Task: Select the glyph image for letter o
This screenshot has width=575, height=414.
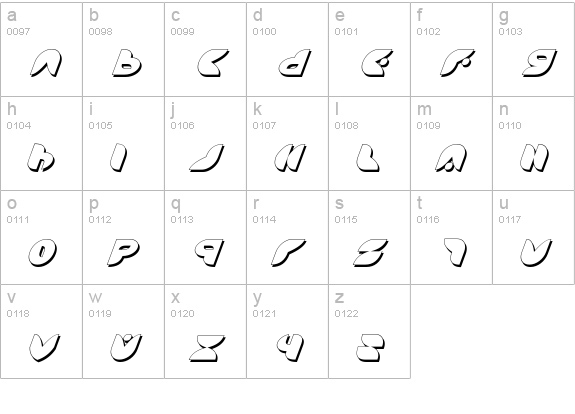Action: pyautogui.click(x=43, y=252)
